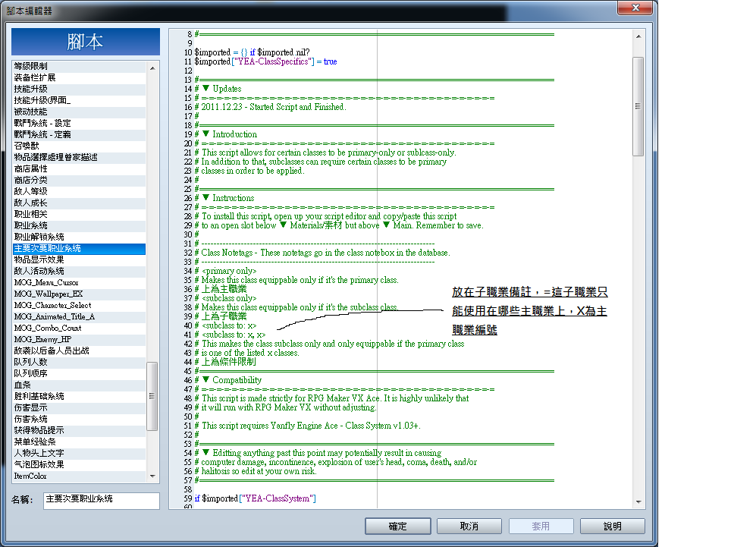Select the 被动技能 script

pos(79,112)
